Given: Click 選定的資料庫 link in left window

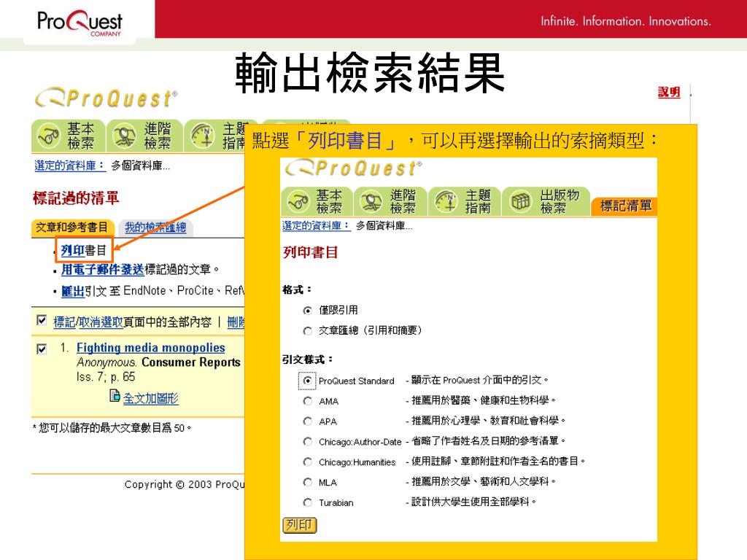Looking at the screenshot, I should click(x=69, y=166).
